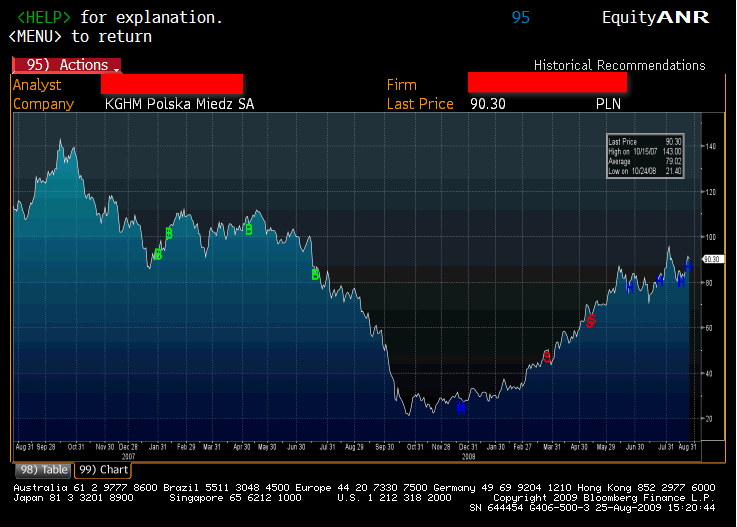Viewport: 737px width, 527px height.
Task: Click the SN 644454 serial timestamp line
Action: point(592,508)
